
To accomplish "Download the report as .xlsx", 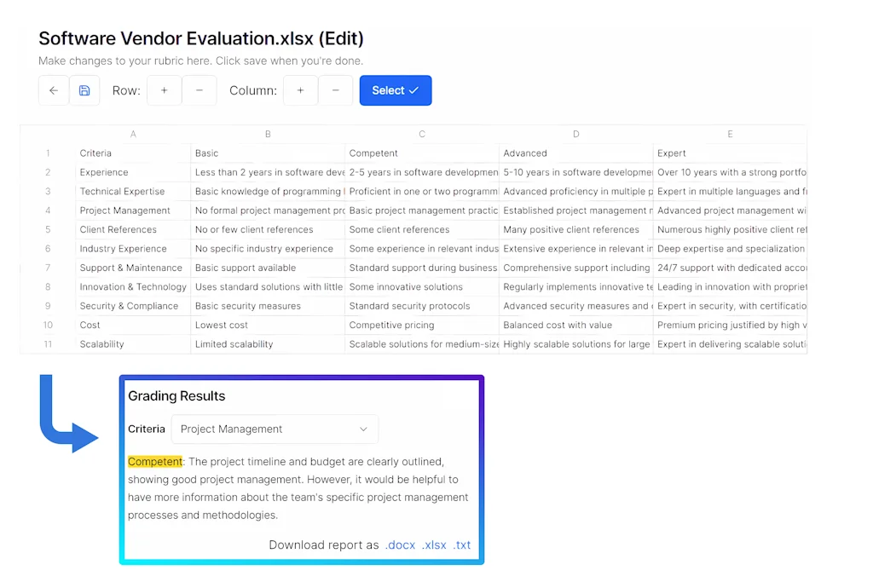I will click(x=434, y=545).
